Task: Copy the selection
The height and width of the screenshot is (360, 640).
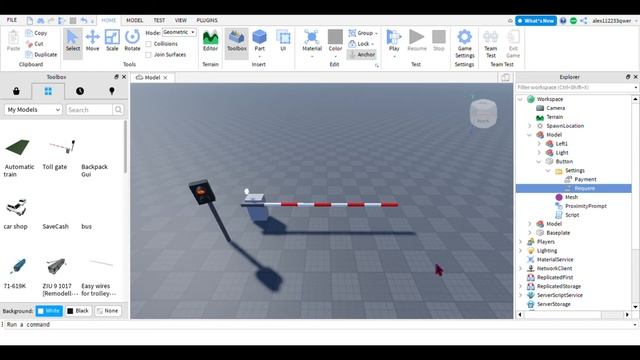Action: tap(36, 33)
